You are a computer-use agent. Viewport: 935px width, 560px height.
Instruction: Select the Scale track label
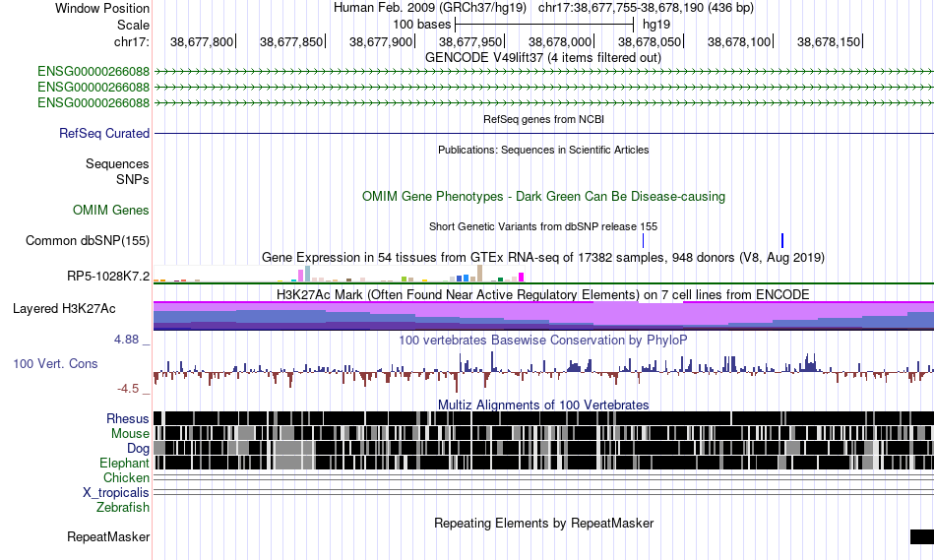pyautogui.click(x=133, y=25)
